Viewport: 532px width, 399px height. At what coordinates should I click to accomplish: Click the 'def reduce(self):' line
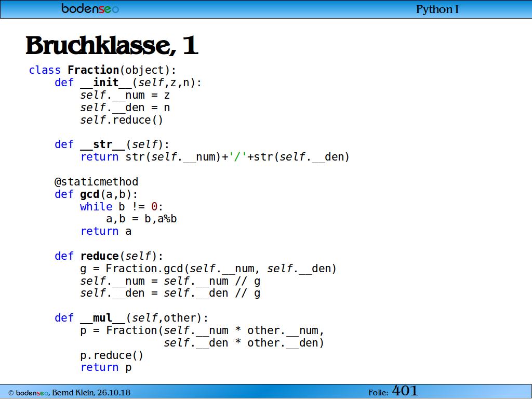click(109, 256)
